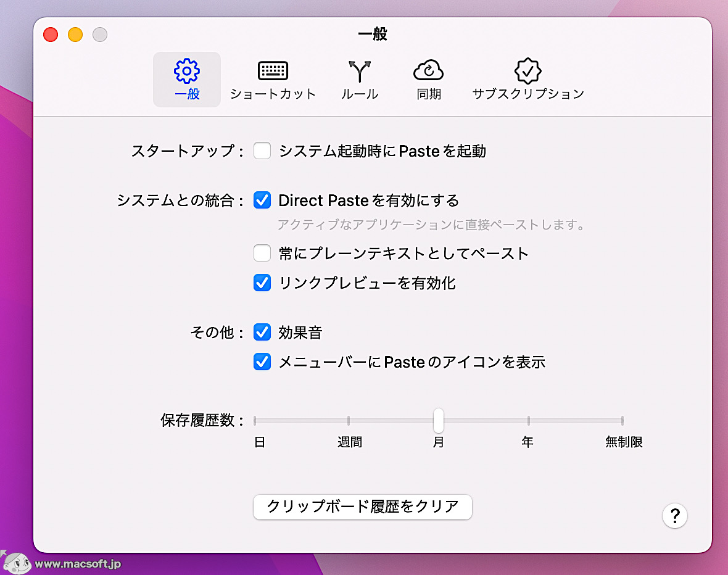Viewport: 728px width, 575px height.
Task: Switch to the サブスクリプション tab label
Action: 528,94
